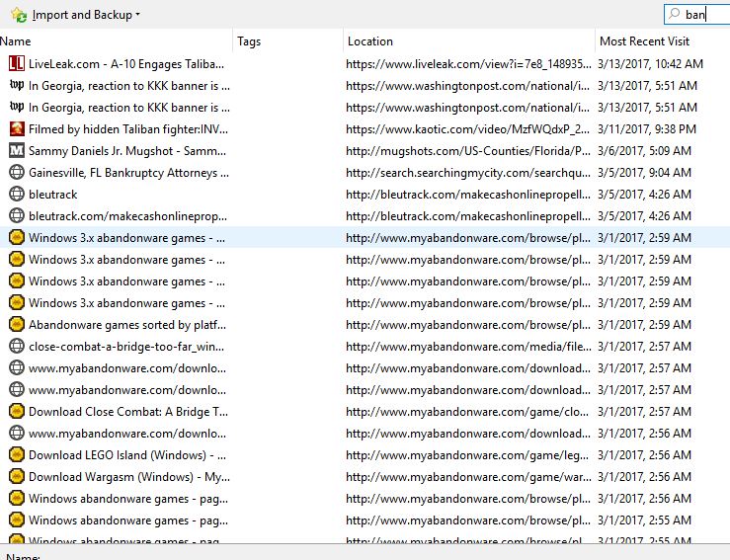
Task: Select 'Download LEGO Island (Windows)' entry
Action: (127, 455)
